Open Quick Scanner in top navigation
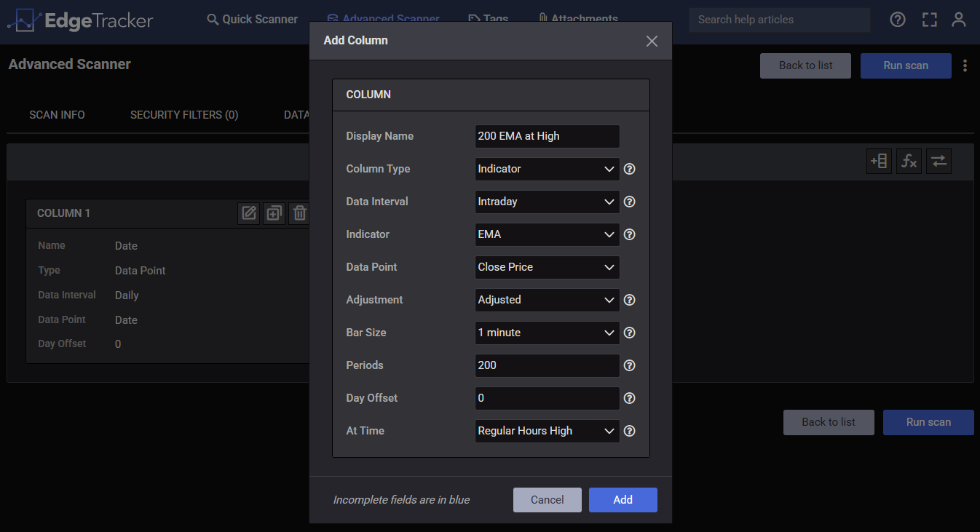The width and height of the screenshot is (980, 532). 252,20
